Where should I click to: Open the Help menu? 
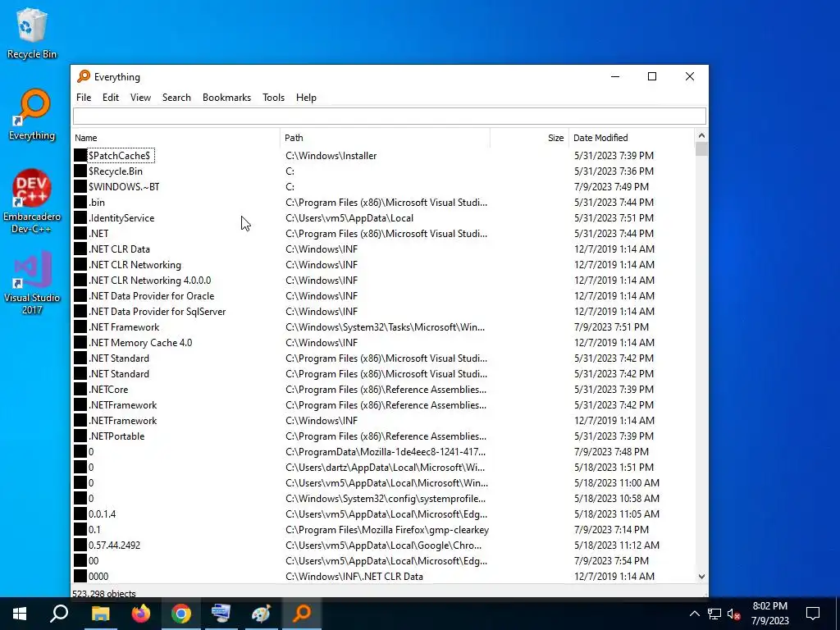pyautogui.click(x=306, y=98)
